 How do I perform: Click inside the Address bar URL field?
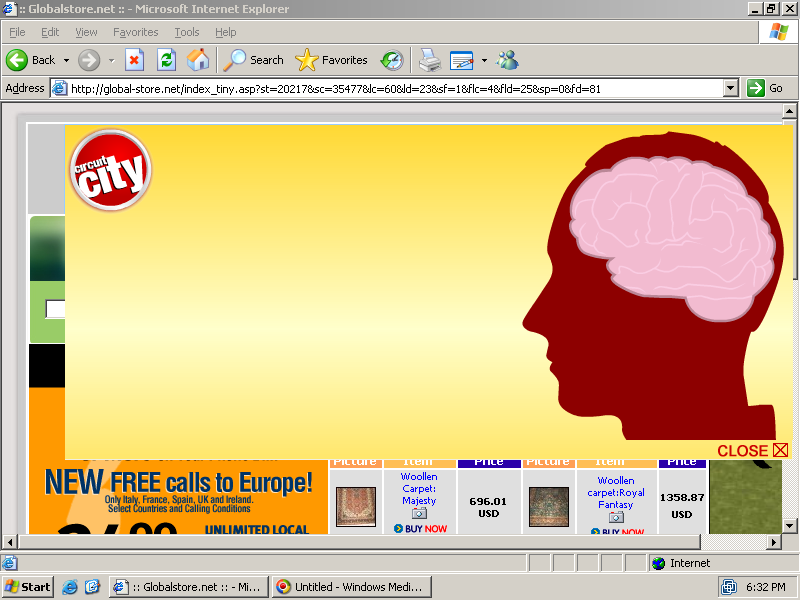coord(395,89)
